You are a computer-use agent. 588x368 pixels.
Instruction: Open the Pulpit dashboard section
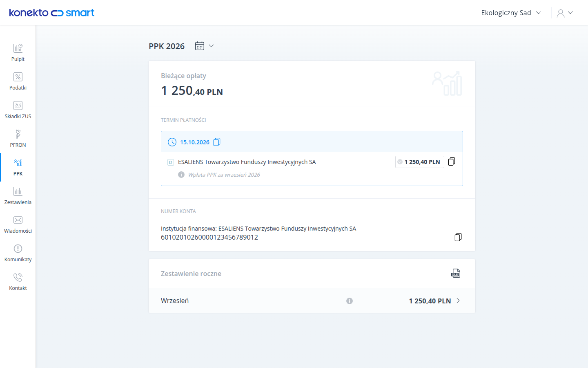click(18, 53)
